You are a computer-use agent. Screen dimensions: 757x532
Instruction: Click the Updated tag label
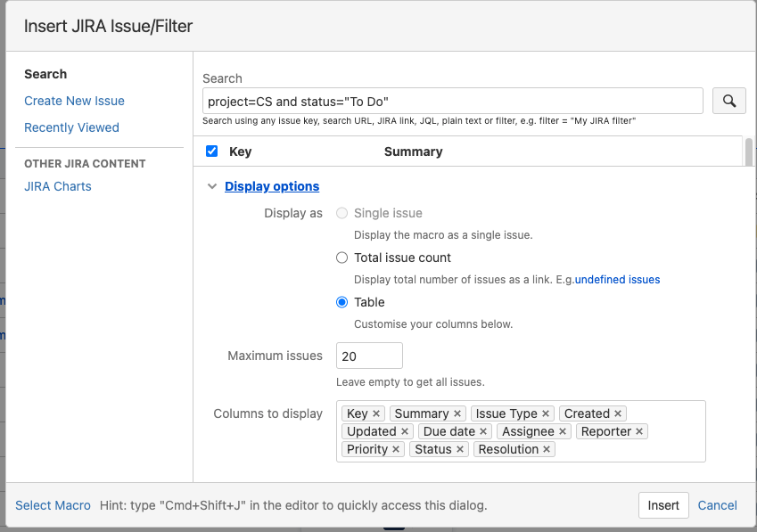click(371, 431)
